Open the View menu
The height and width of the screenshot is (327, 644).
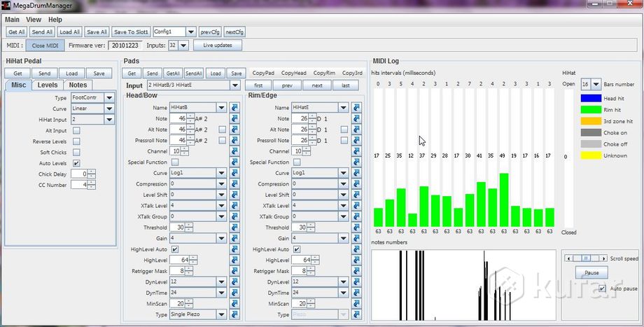tap(34, 20)
